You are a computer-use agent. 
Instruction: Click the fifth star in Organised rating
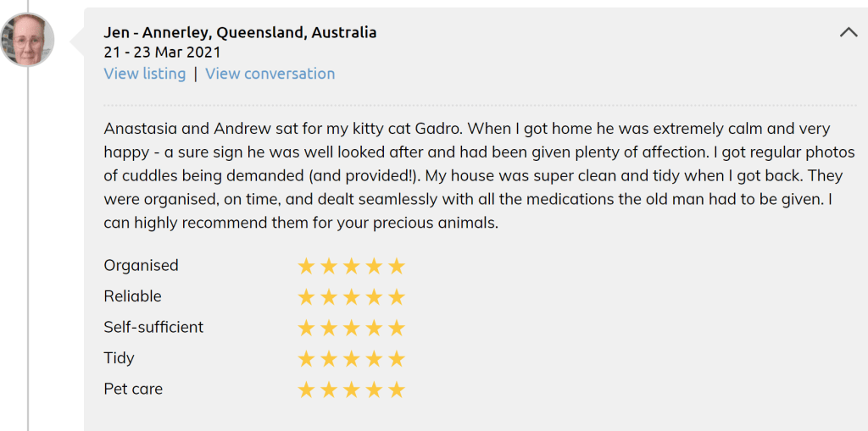tap(397, 267)
